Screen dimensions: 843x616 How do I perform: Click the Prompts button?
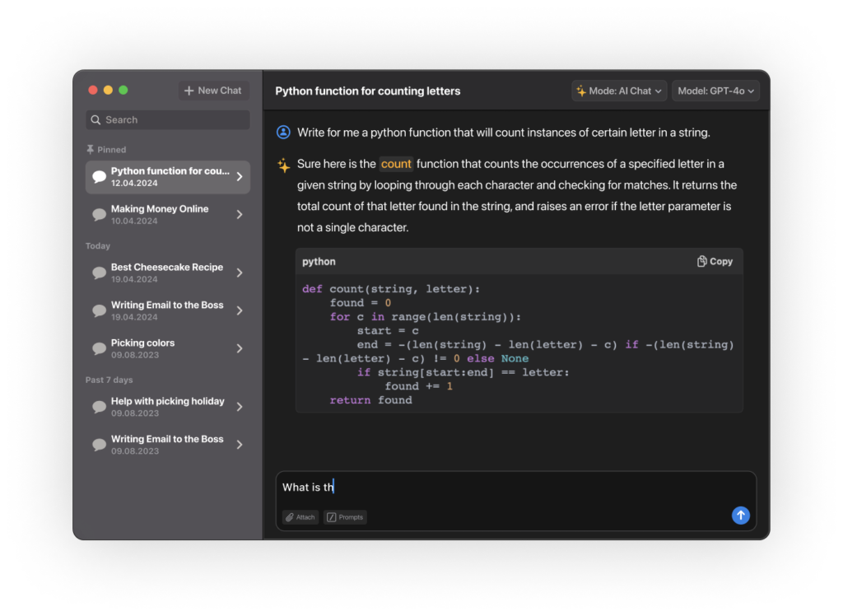coord(345,517)
